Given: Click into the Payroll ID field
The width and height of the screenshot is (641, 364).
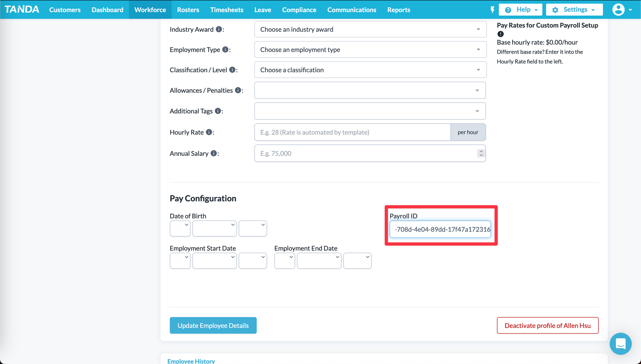Looking at the screenshot, I should [440, 229].
